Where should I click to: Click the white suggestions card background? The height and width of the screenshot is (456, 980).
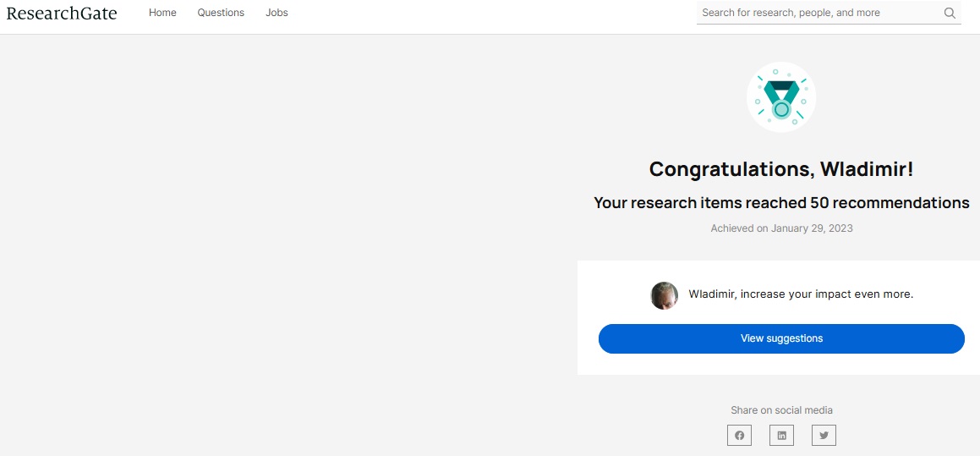[x=778, y=364]
